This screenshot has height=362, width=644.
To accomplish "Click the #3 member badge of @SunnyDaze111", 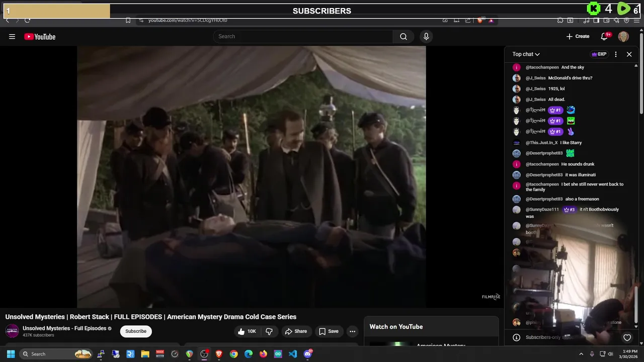I will pos(569,210).
